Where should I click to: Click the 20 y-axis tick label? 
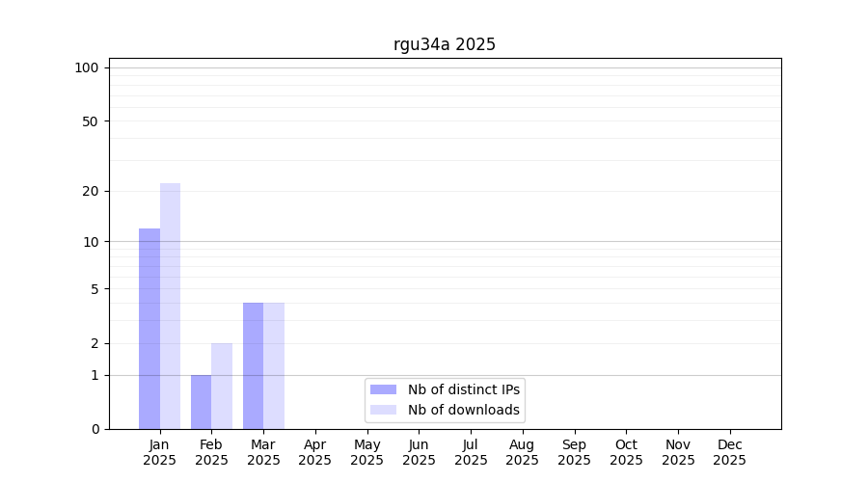pos(90,191)
